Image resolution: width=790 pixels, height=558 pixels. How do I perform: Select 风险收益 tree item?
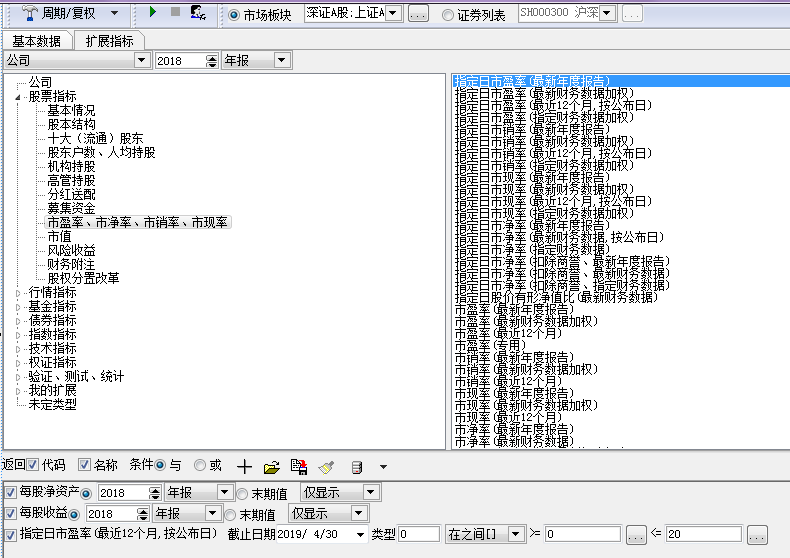(x=71, y=250)
